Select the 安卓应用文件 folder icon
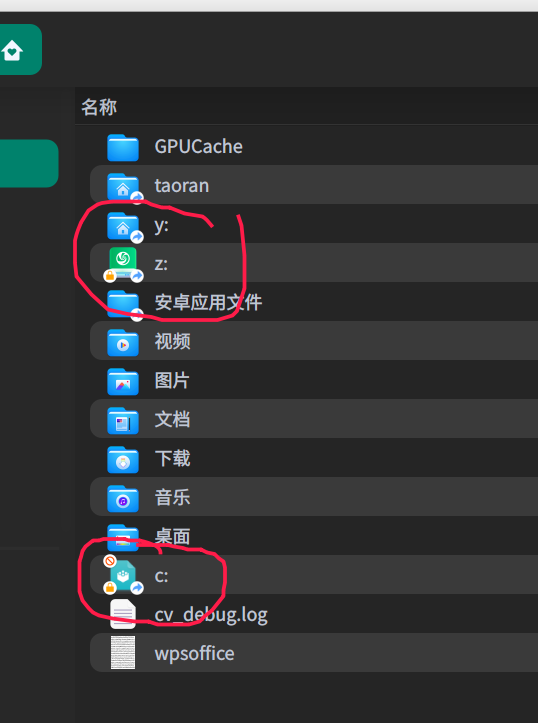 pyautogui.click(x=123, y=304)
